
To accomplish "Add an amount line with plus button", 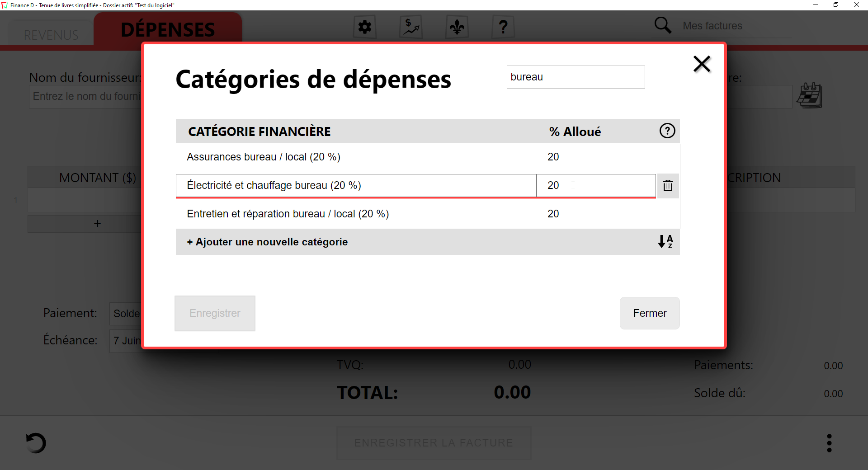I will (97, 224).
